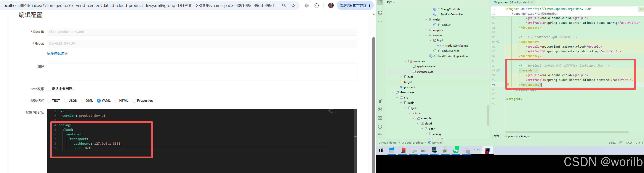This screenshot has height=173, width=644.
Task: Expand the test folder
Action: coord(401,77)
